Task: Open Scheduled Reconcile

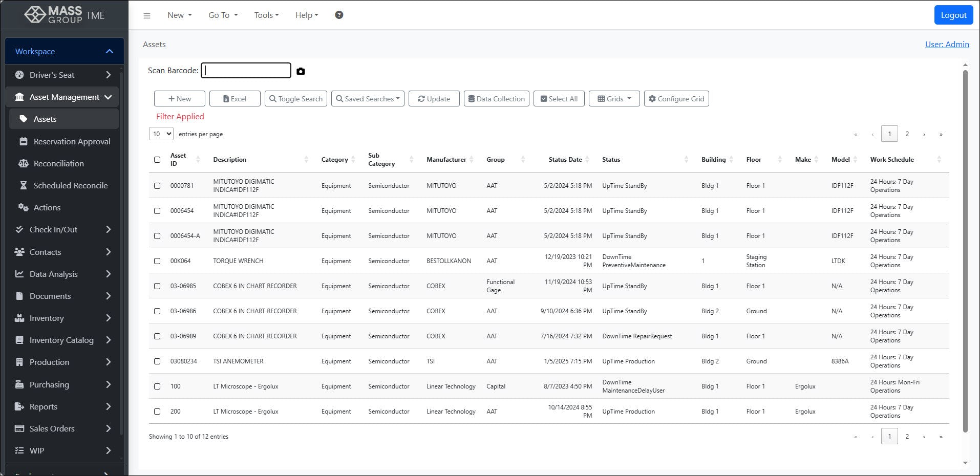Action: pyautogui.click(x=70, y=185)
